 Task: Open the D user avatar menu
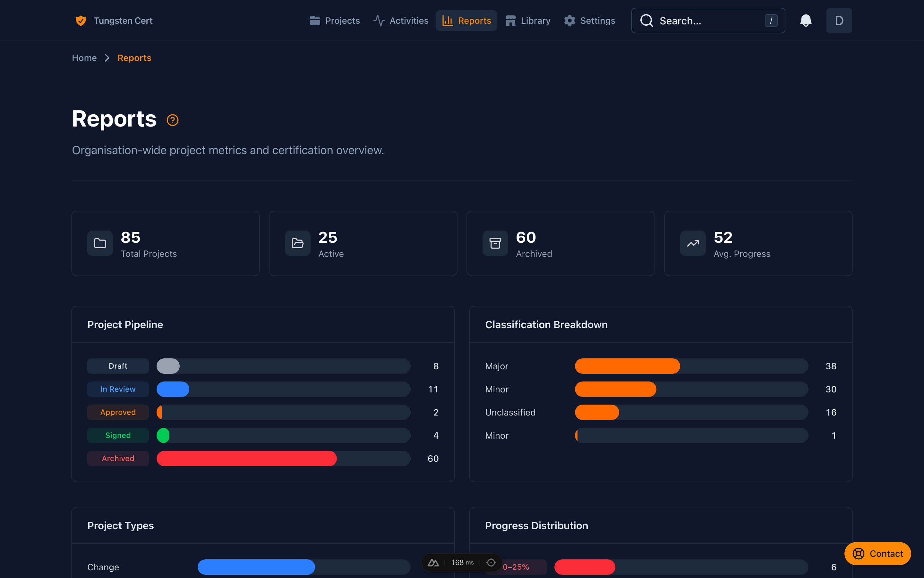pos(839,21)
